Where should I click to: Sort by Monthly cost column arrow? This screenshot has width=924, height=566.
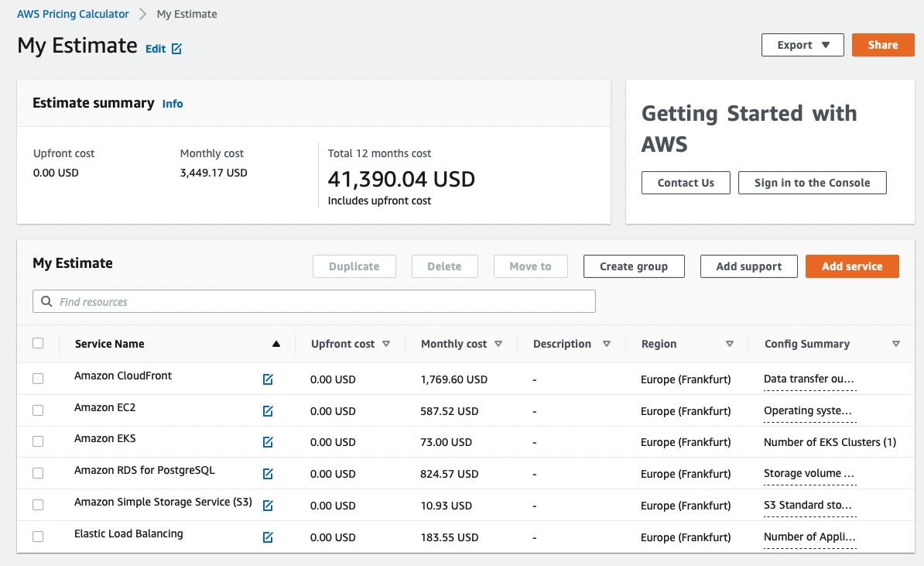498,344
